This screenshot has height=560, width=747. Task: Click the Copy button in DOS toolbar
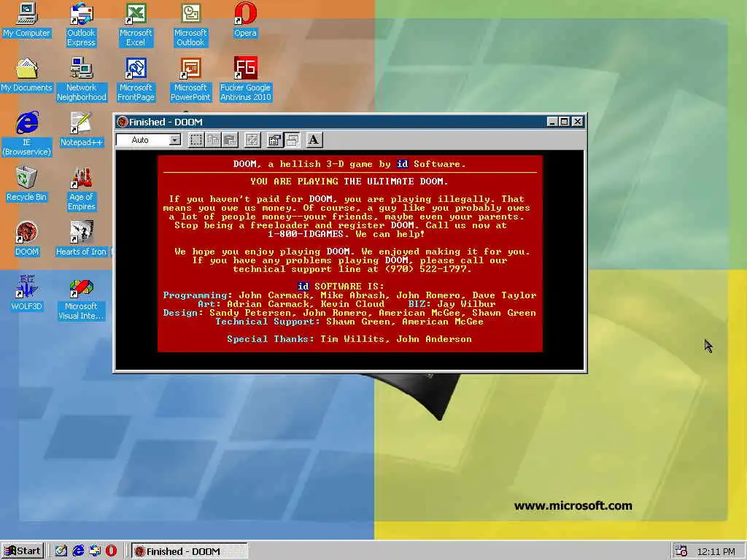point(213,139)
